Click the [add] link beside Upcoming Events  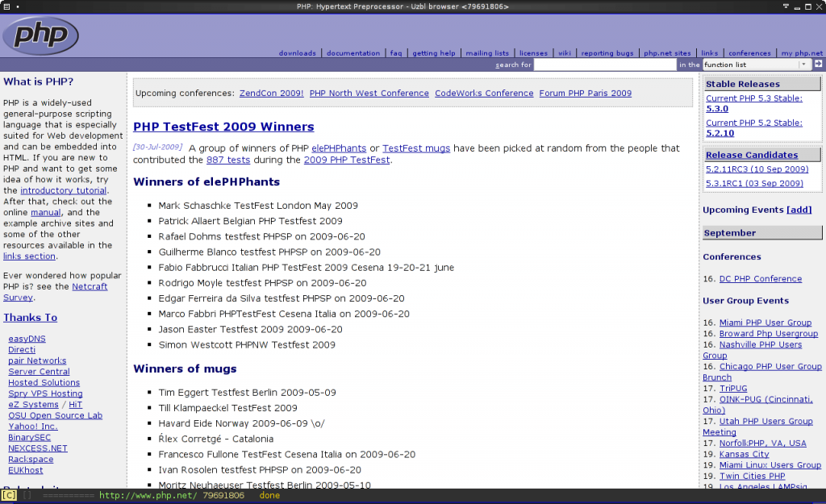pyautogui.click(x=799, y=210)
